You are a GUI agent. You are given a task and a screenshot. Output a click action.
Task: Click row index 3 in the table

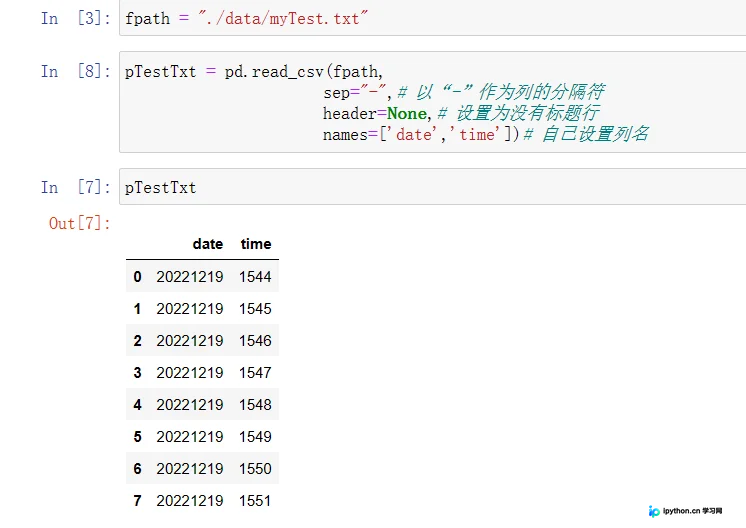137,372
